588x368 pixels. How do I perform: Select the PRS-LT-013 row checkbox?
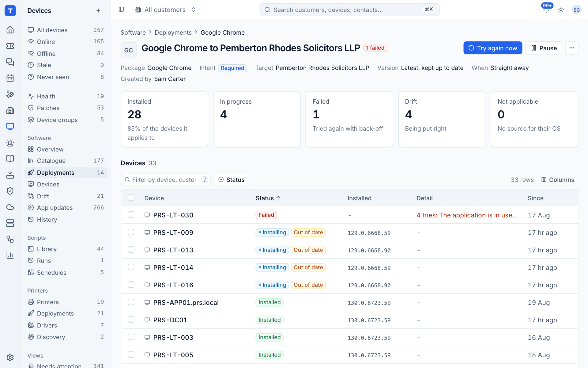click(131, 250)
